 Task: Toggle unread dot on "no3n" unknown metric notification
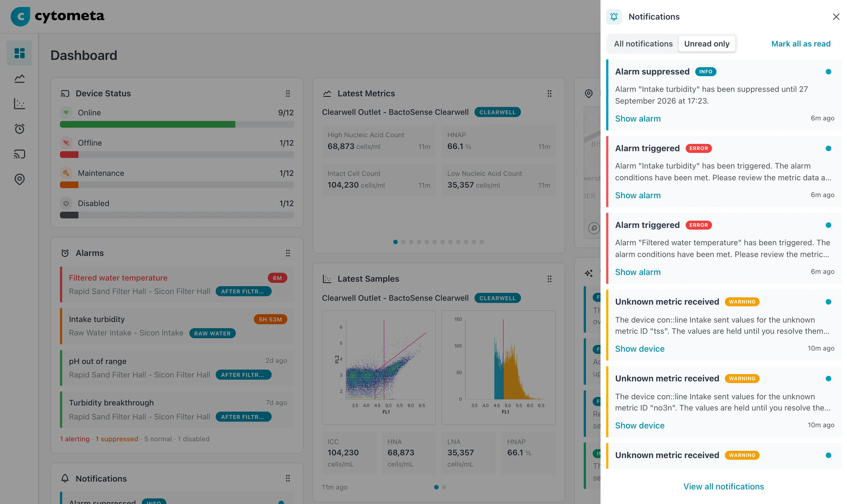pyautogui.click(x=828, y=379)
